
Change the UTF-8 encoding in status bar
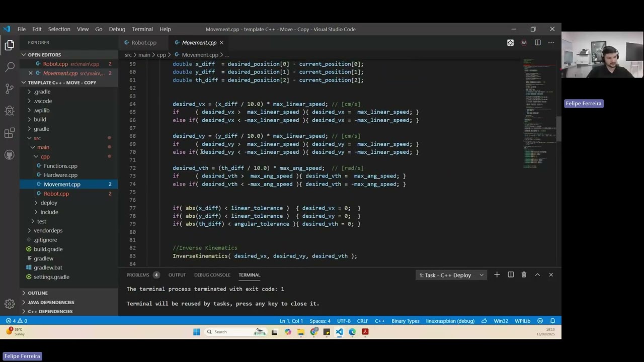(344, 321)
